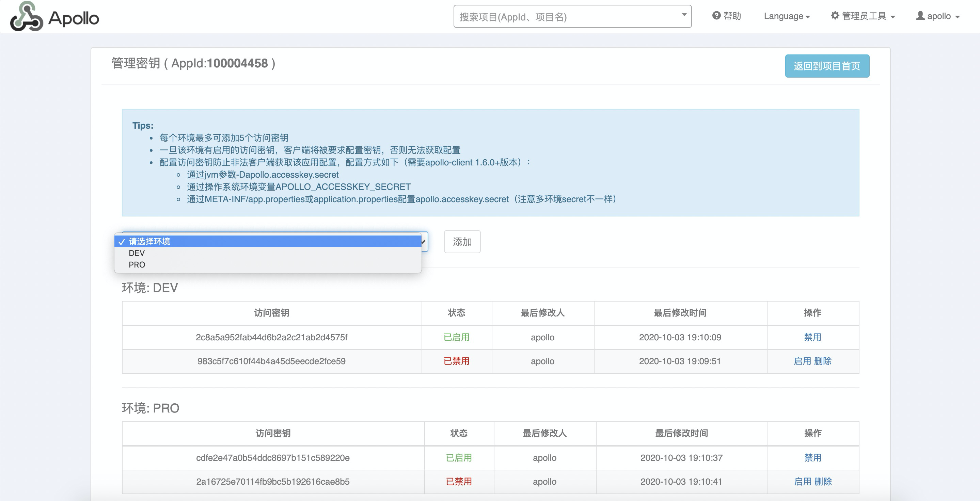Disable the enabled DEV access key

(812, 338)
